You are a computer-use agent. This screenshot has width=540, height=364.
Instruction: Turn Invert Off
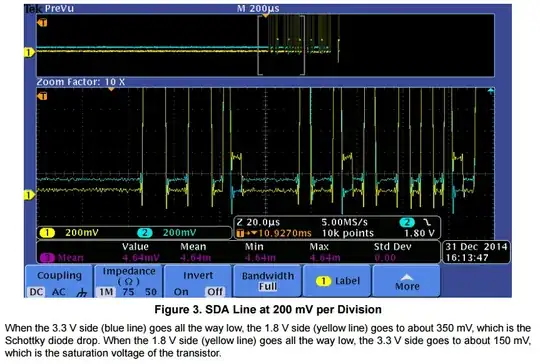pos(215,292)
